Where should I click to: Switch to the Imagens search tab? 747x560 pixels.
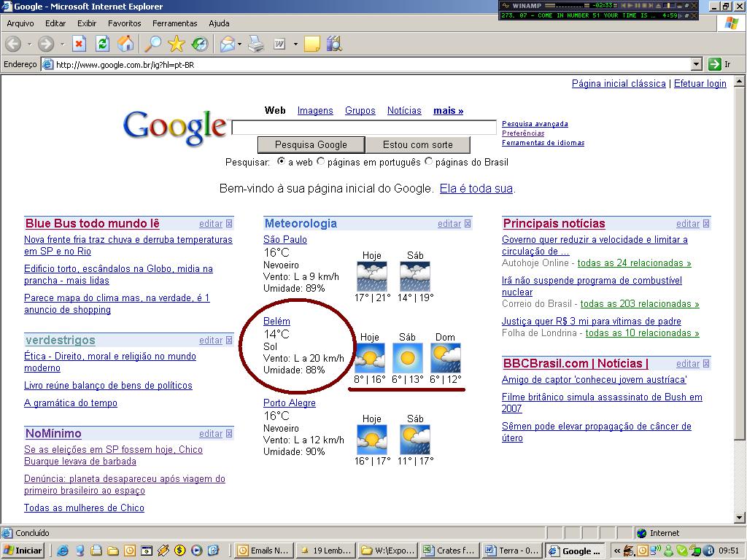point(315,111)
